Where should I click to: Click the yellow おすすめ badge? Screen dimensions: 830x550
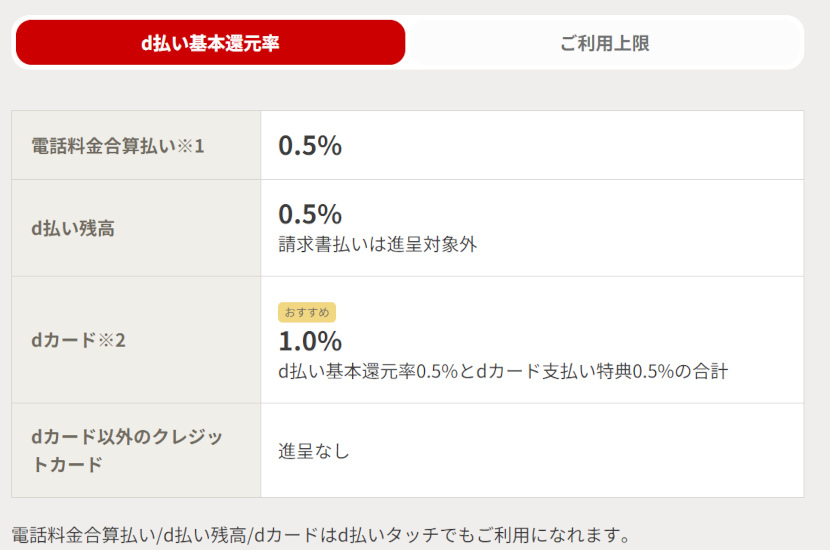(x=307, y=312)
